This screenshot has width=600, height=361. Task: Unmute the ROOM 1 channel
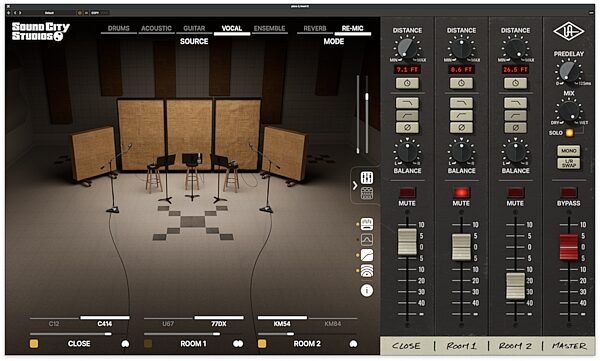click(461, 192)
